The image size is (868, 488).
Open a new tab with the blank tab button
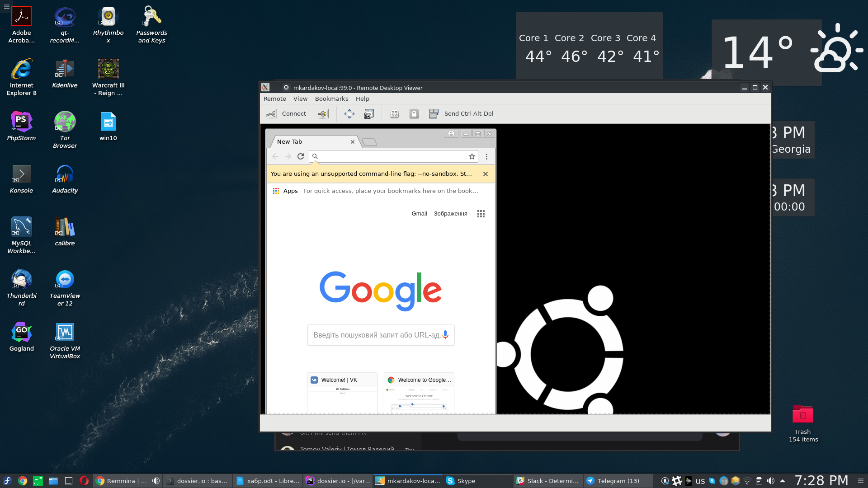pos(370,142)
